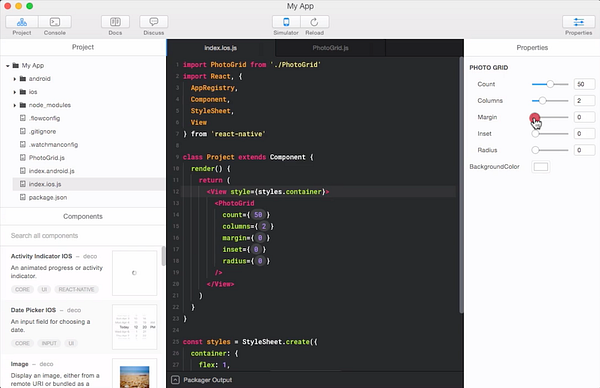Open PhotoGrid.js in the file tree

tap(47, 158)
